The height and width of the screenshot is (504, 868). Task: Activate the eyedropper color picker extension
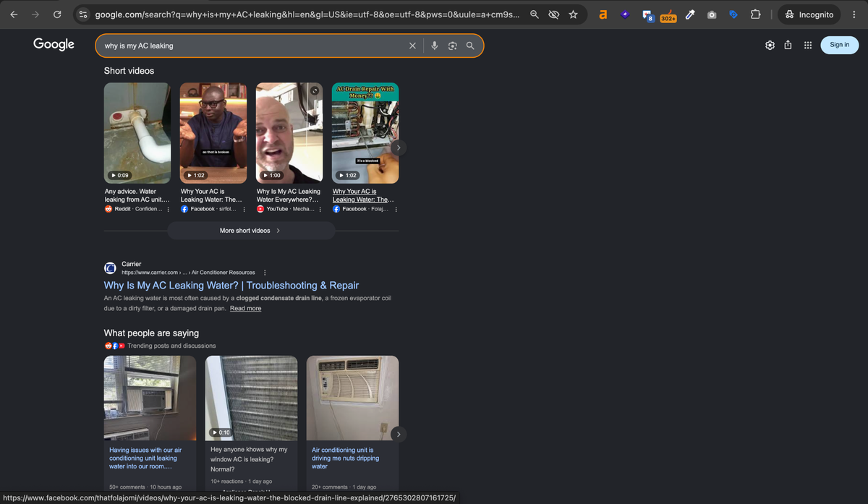pyautogui.click(x=690, y=14)
